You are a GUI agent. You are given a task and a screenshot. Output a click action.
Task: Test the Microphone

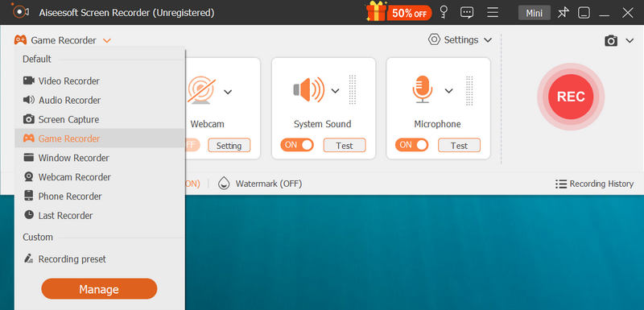coord(459,146)
